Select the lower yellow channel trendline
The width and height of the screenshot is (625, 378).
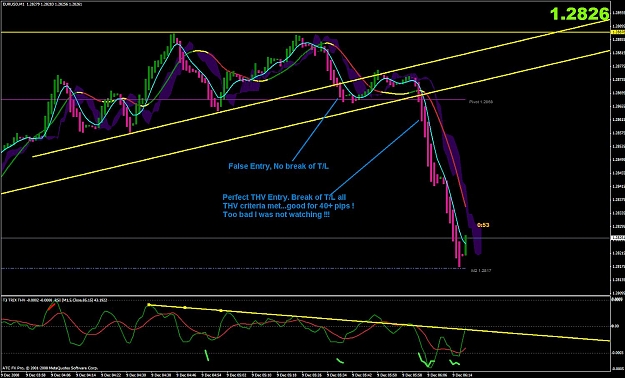pos(305,122)
